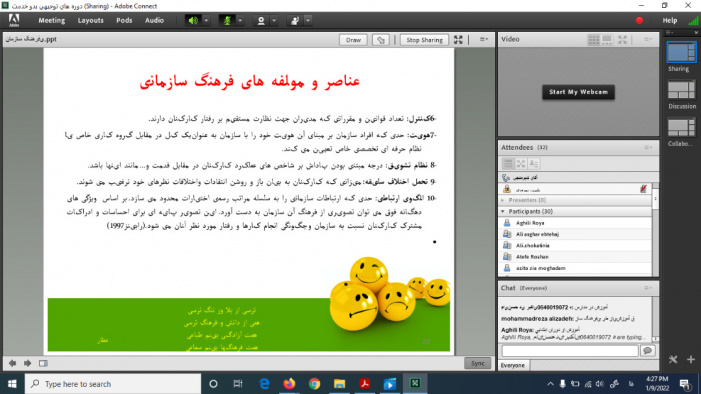Open the status options dropdown arrow
The height and width of the screenshot is (394, 701).
(x=308, y=21)
